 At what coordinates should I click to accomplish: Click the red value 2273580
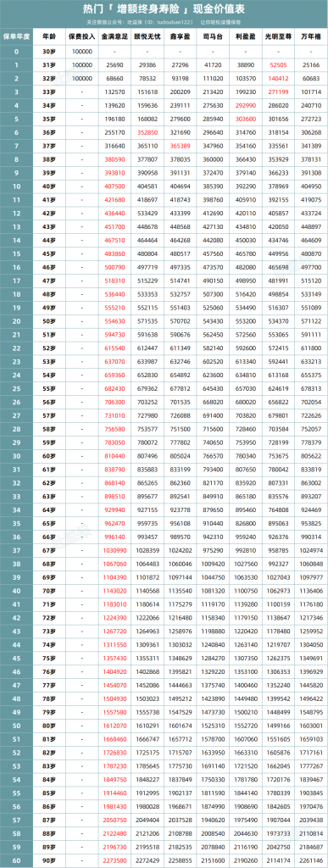coord(115,860)
